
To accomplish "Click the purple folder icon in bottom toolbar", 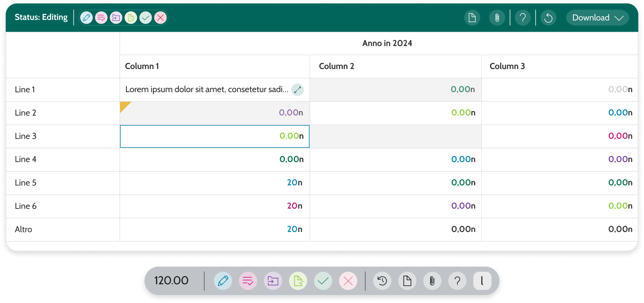I will tap(273, 281).
